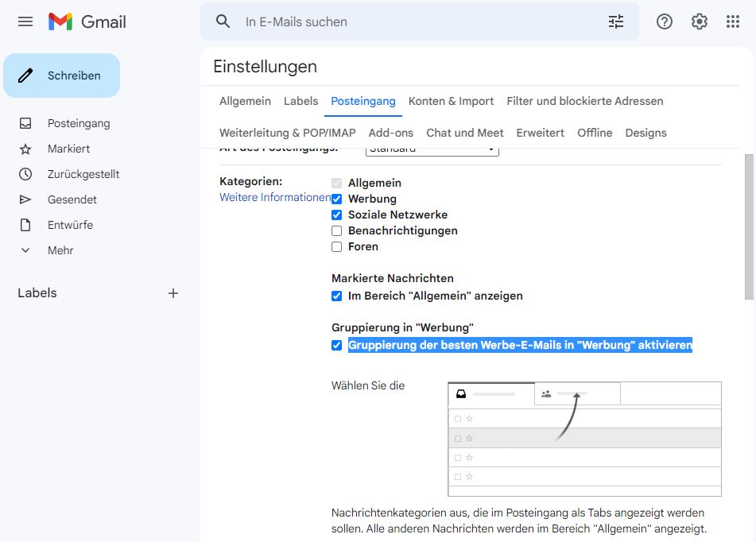
Task: Click the In E-Mails suchen search field
Action: pyautogui.click(x=413, y=21)
